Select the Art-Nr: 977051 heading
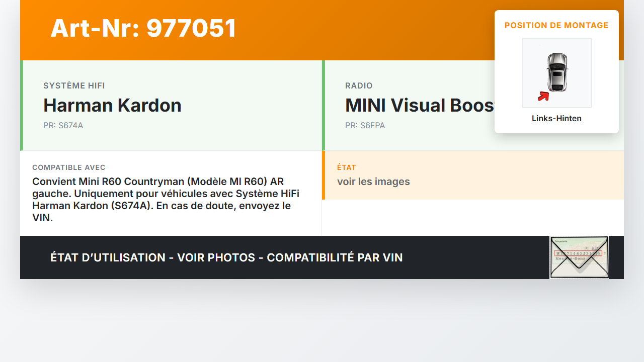 tap(143, 28)
